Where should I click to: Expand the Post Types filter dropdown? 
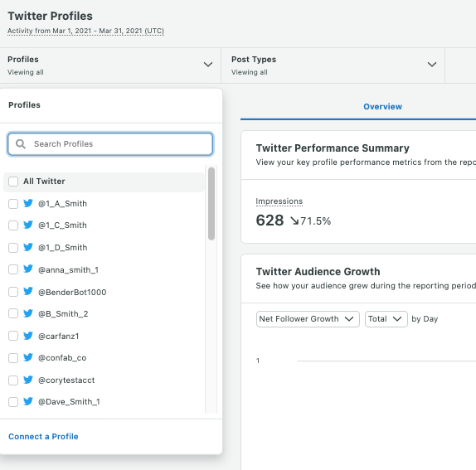[x=333, y=65]
